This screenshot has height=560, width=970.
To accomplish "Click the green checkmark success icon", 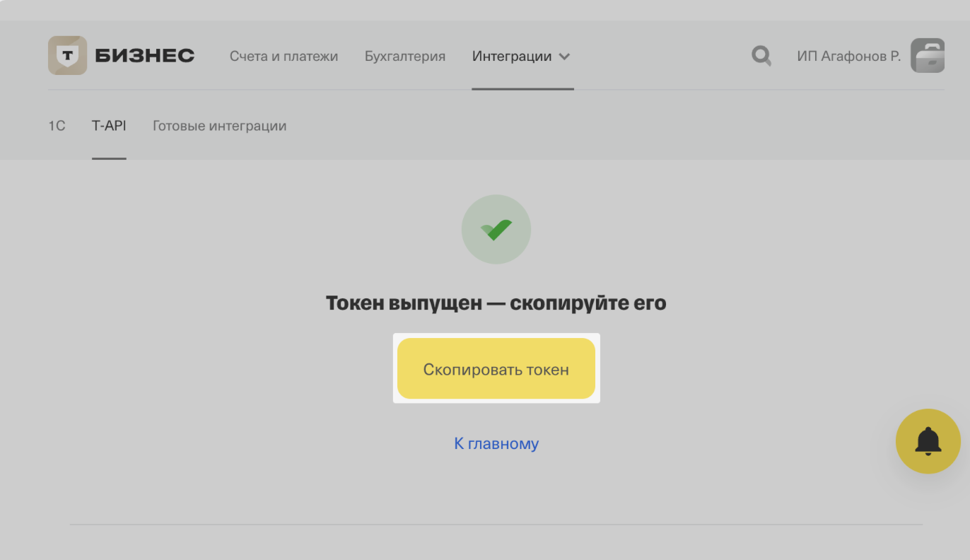I will pyautogui.click(x=496, y=229).
